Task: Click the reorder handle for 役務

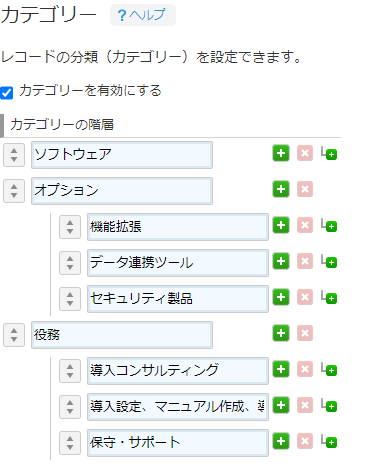Action: coord(14,335)
